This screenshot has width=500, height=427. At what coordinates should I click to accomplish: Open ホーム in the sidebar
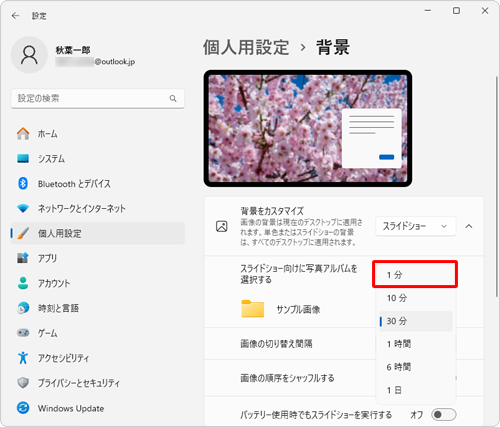(97, 134)
